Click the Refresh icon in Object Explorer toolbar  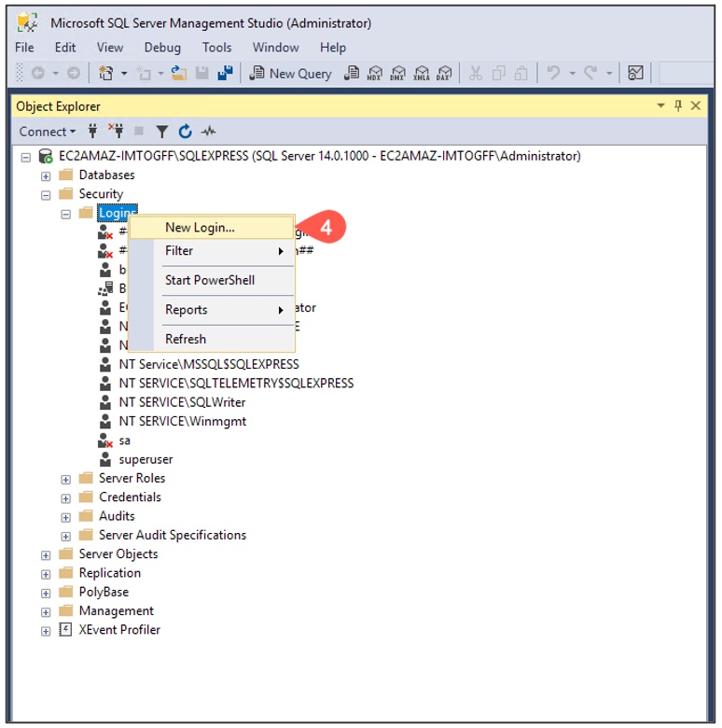[185, 132]
